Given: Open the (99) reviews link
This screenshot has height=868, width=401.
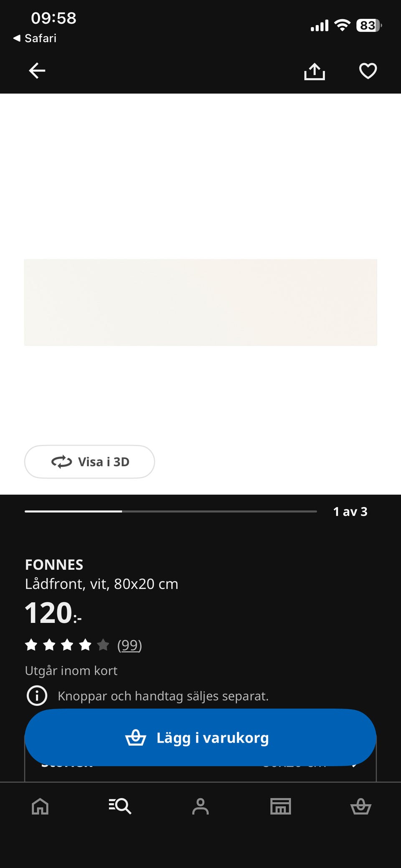Looking at the screenshot, I should pyautogui.click(x=129, y=645).
